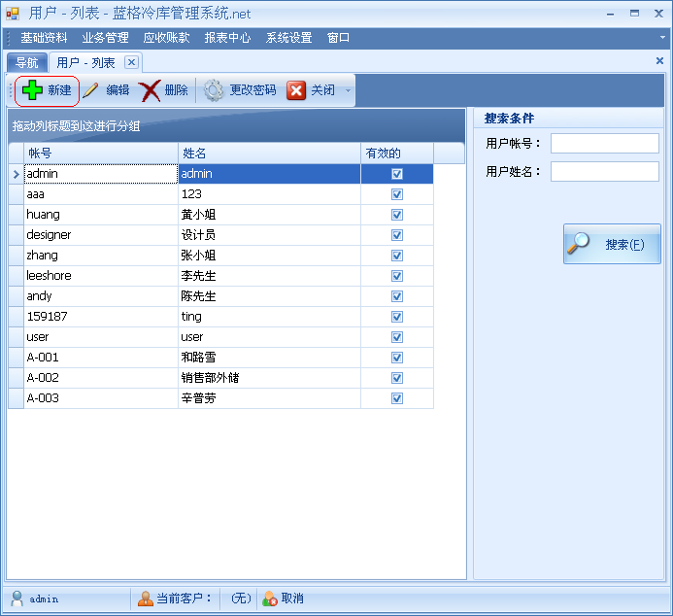Open the 基础资料 menu
The width and height of the screenshot is (673, 616).
(x=44, y=38)
